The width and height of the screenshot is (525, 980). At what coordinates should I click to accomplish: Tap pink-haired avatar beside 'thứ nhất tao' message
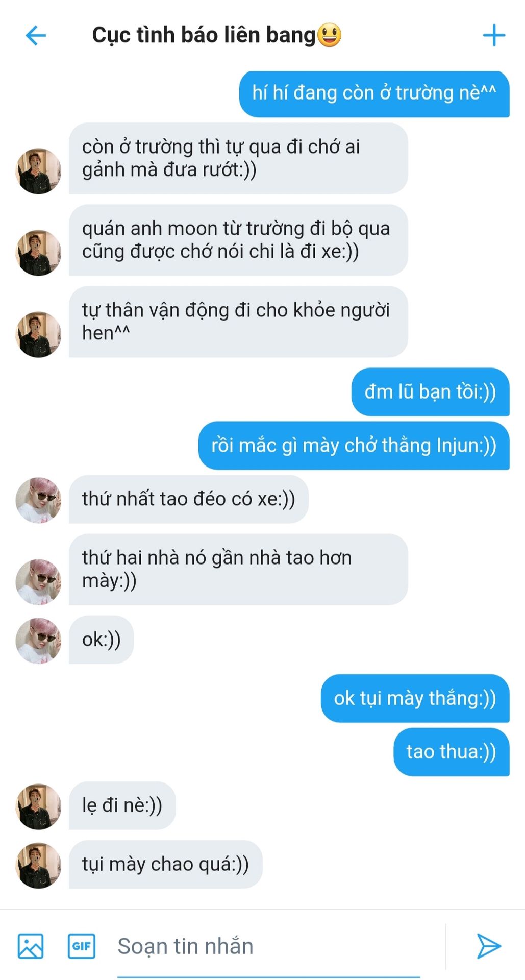38,500
